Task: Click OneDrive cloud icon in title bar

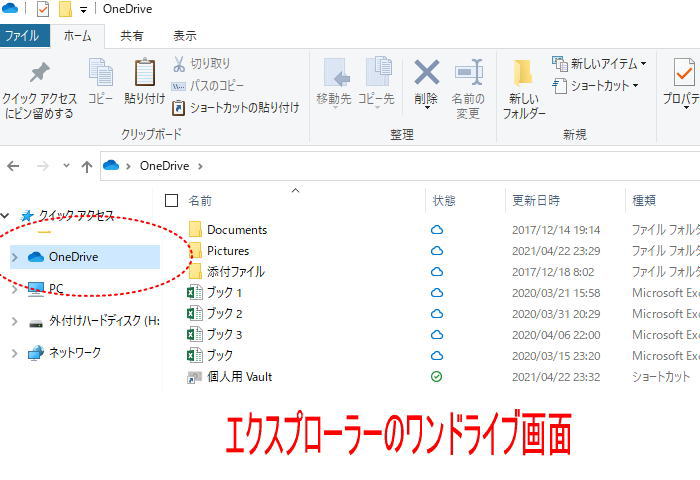Action: click(x=10, y=8)
